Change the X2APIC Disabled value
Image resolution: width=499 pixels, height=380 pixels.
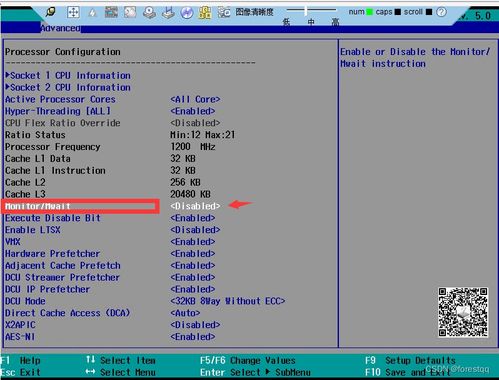coord(195,325)
